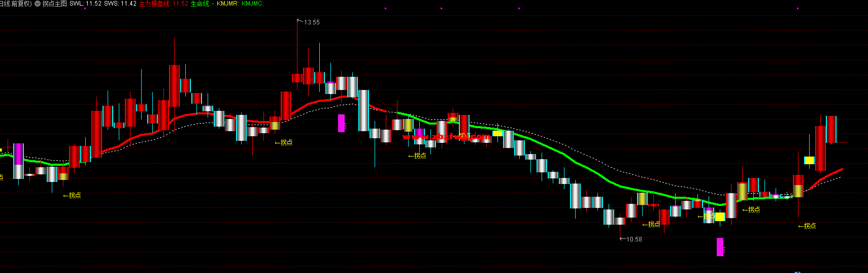868x273 pixels.
Task: Click the 拐点 label beneath the watermark
Action: (x=417, y=156)
